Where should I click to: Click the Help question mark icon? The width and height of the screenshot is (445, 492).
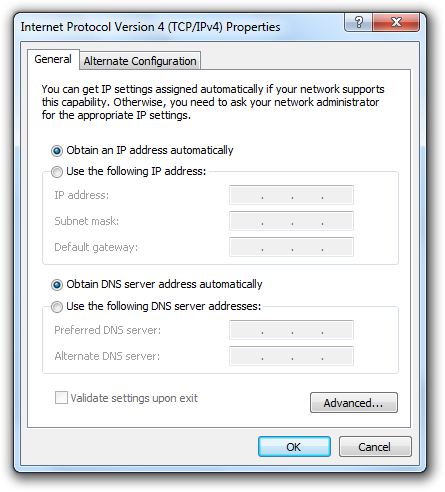click(x=359, y=22)
